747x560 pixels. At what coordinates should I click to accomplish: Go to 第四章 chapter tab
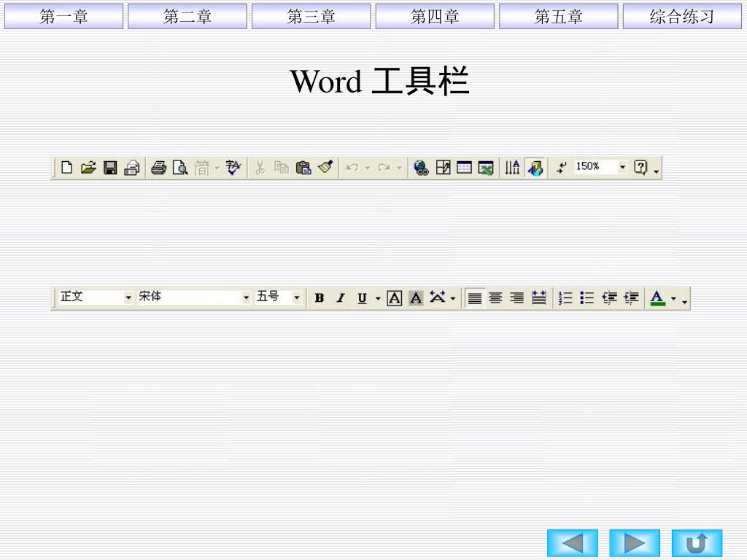click(x=435, y=16)
